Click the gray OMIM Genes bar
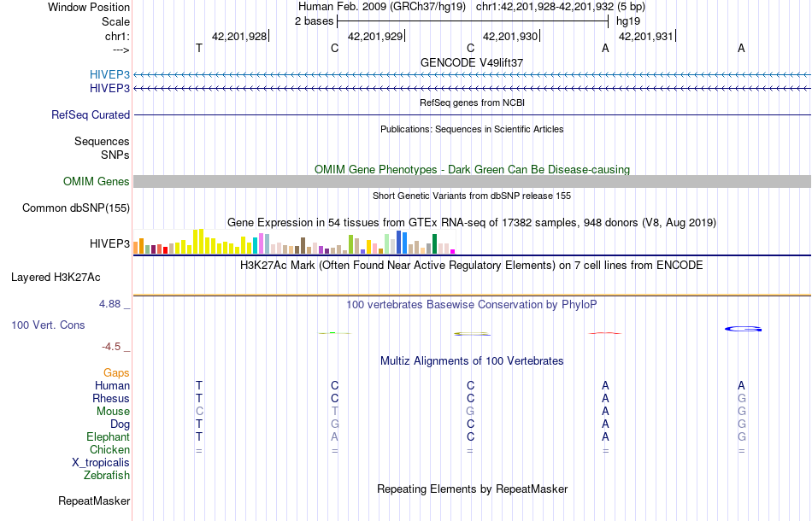The image size is (812, 521). [472, 182]
